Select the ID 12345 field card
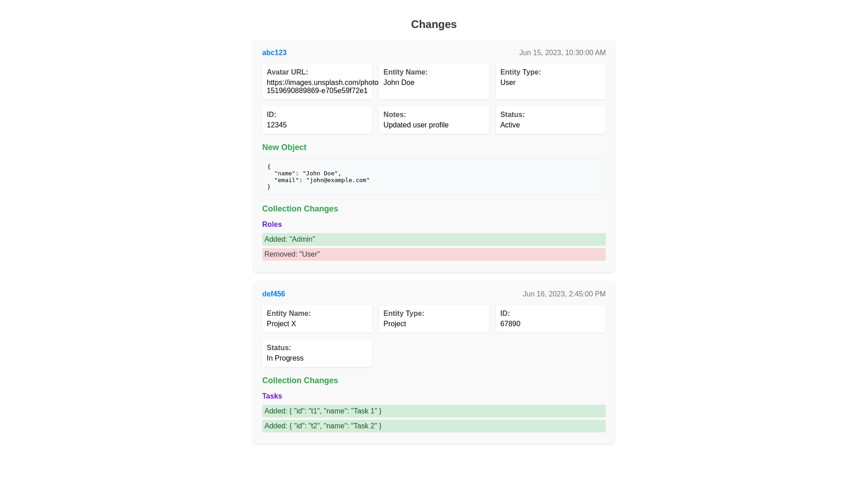Image resolution: width=868 pixels, height=488 pixels. [x=316, y=120]
